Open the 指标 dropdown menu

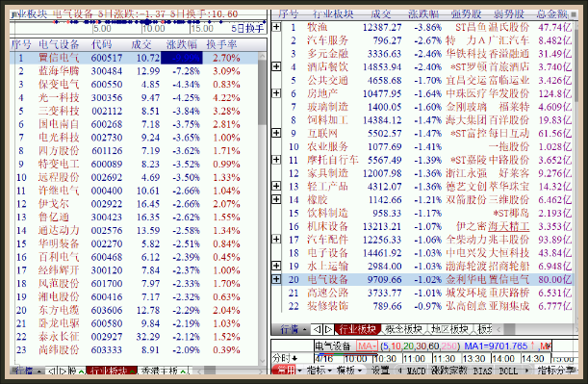320,371
